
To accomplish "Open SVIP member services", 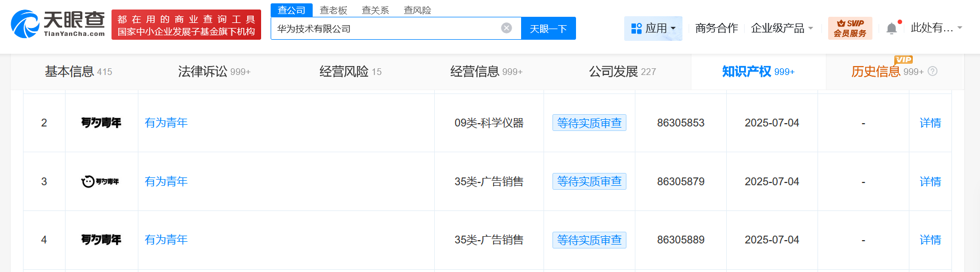I will [849, 29].
